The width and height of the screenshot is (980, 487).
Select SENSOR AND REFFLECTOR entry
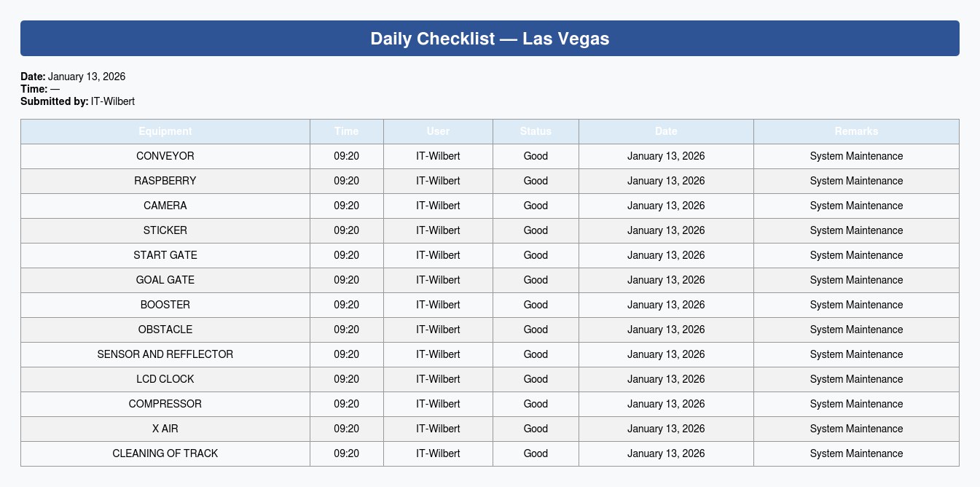point(165,354)
